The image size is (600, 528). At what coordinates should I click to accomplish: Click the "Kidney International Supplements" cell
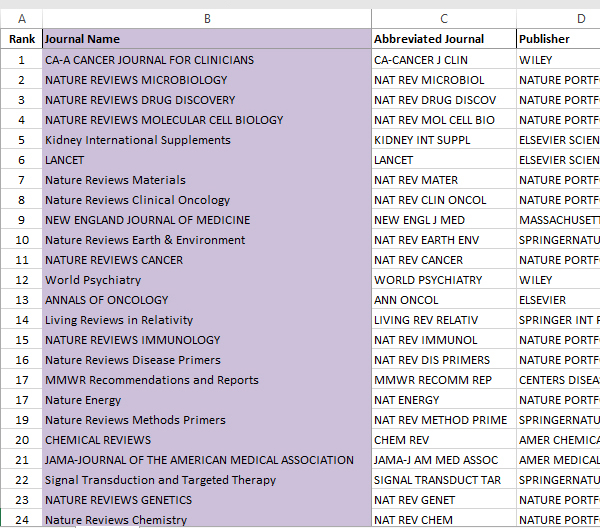206,140
